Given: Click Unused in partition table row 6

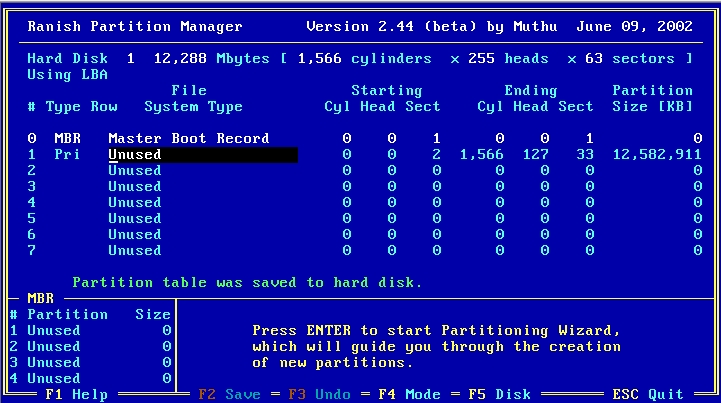Looking at the screenshot, I should (135, 235).
